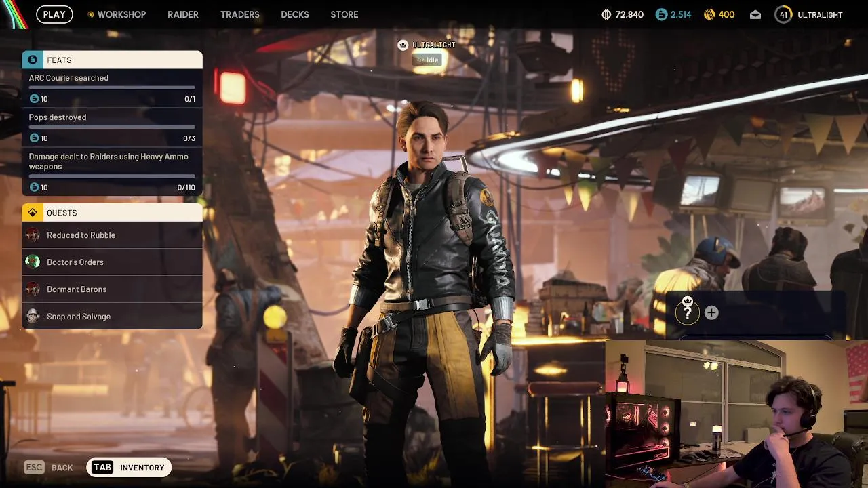Click the Pops destroyed progress bar
The image size is (868, 488).
(x=112, y=127)
